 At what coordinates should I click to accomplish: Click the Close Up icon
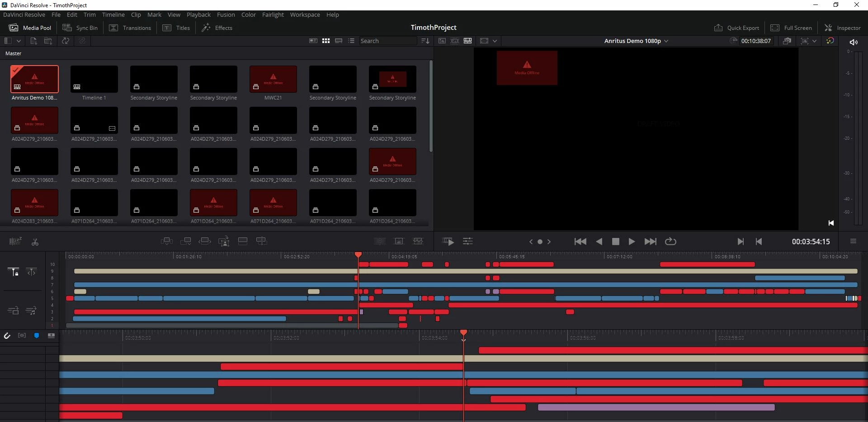pyautogui.click(x=224, y=241)
